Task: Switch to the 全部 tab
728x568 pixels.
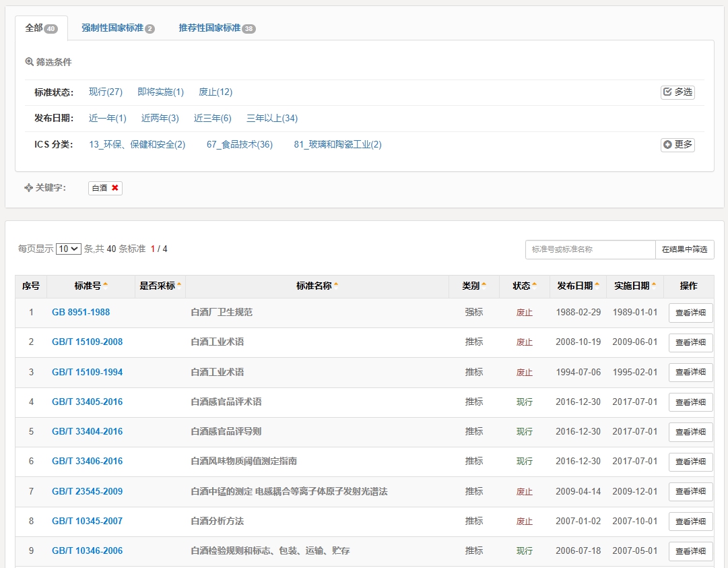Action: 41,28
